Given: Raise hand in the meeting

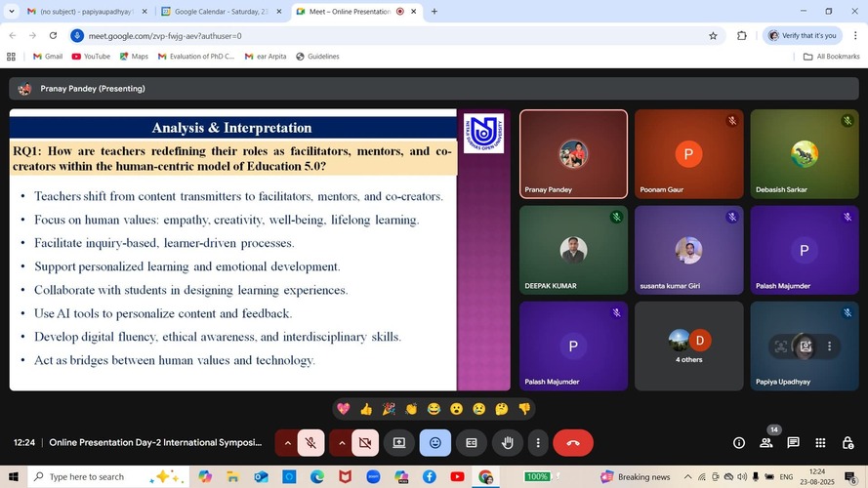Looking at the screenshot, I should pos(507,442).
